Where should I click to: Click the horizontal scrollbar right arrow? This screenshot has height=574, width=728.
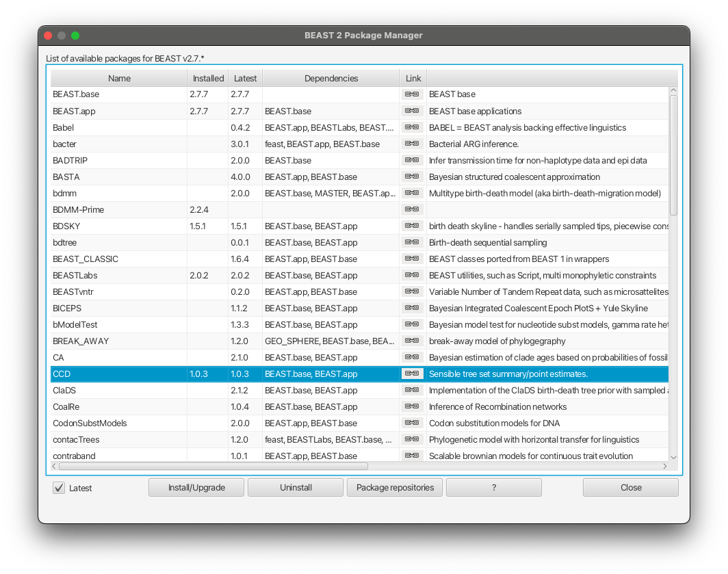[x=665, y=466]
